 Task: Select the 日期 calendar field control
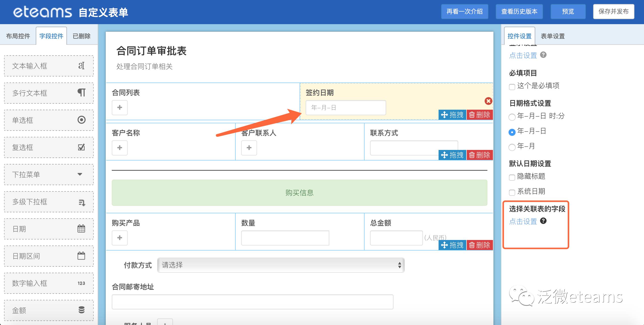point(49,229)
